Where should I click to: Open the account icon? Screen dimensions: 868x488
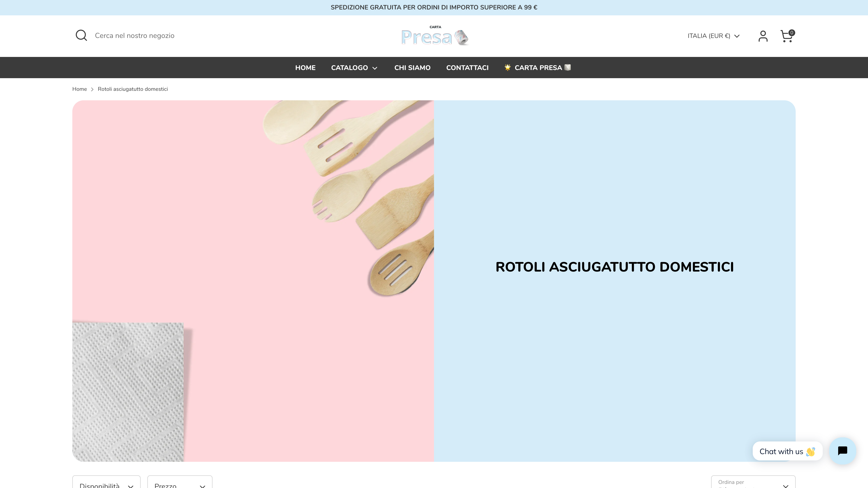point(763,36)
